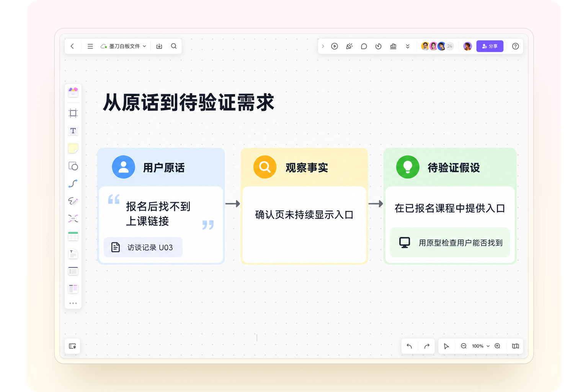
Task: Toggle the minimap icon
Action: click(x=516, y=346)
